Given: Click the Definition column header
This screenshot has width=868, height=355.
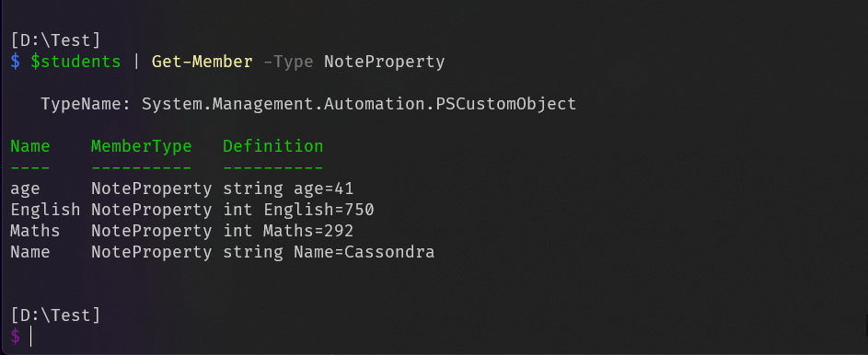Looking at the screenshot, I should (272, 146).
